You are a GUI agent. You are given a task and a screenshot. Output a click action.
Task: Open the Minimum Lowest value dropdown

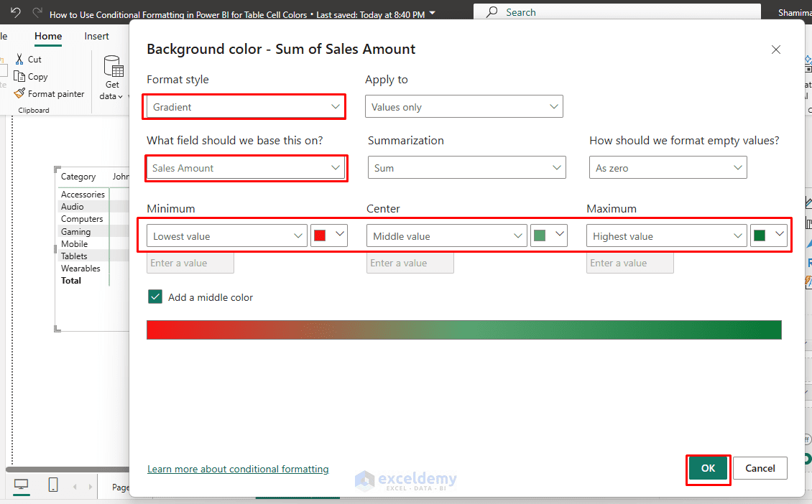227,236
